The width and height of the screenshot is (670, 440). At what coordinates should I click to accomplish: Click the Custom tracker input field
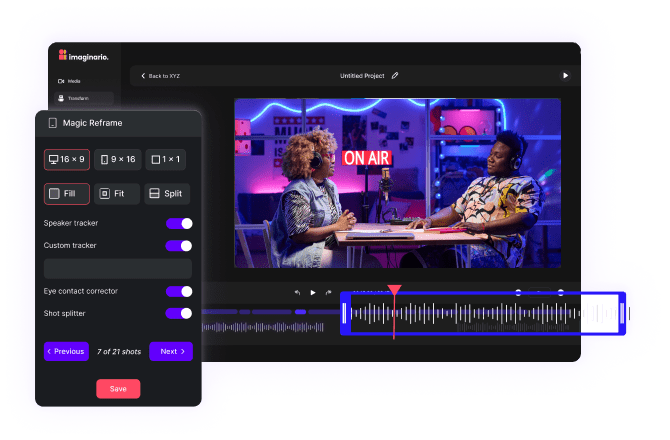(118, 269)
